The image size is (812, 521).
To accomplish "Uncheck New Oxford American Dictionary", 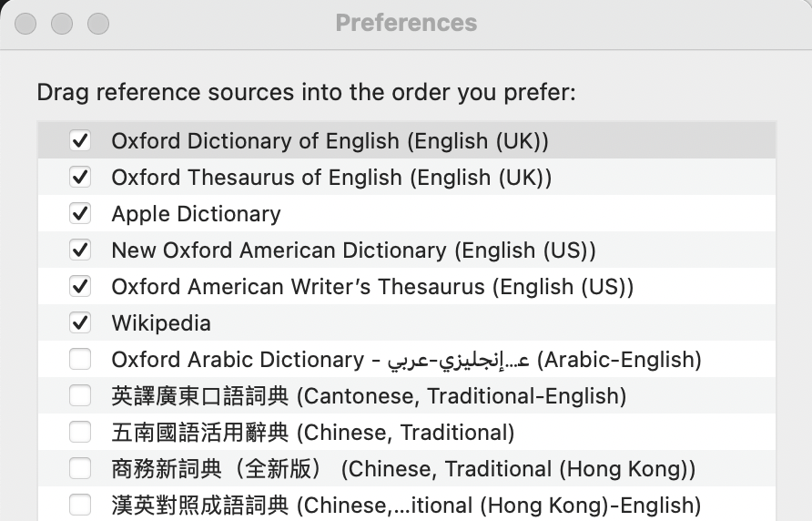I will 80,250.
